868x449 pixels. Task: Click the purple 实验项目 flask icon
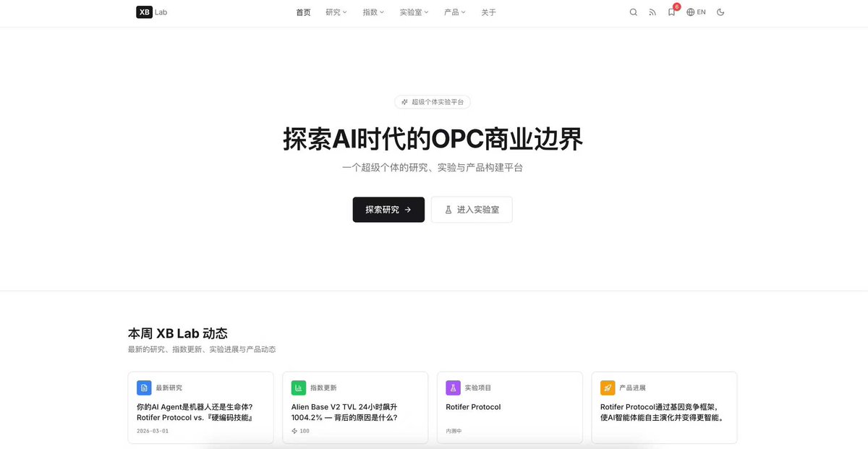point(454,388)
